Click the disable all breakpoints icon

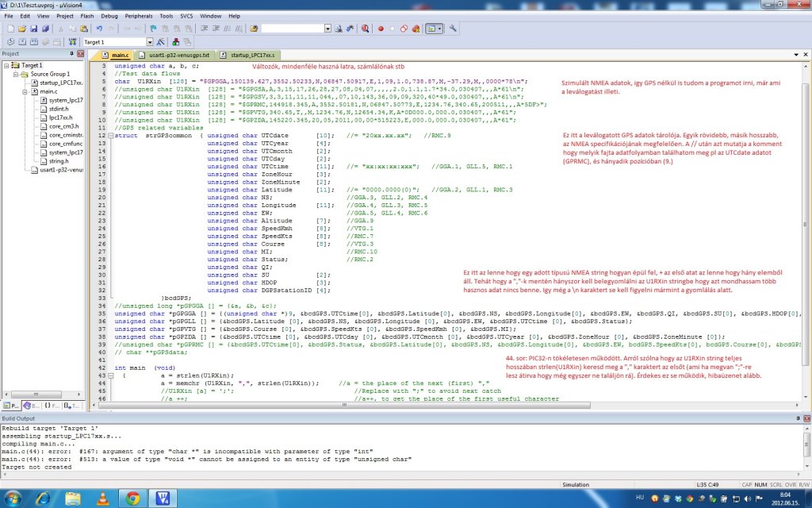[x=404, y=29]
